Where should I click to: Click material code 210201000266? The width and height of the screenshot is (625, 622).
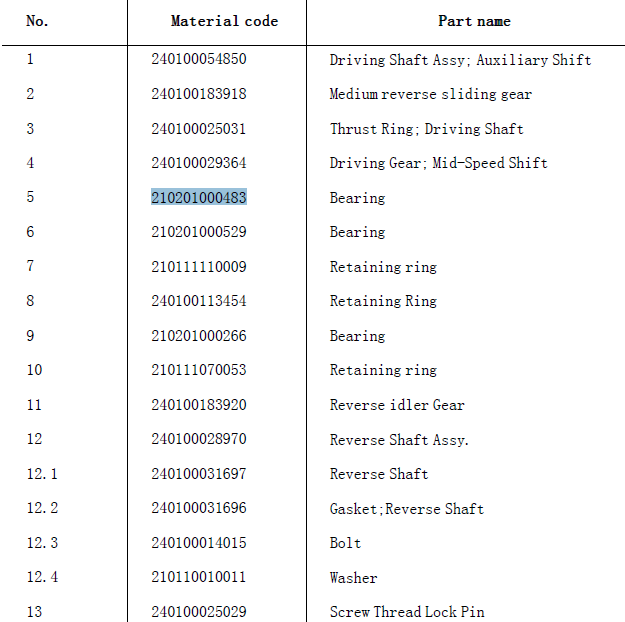pos(199,335)
